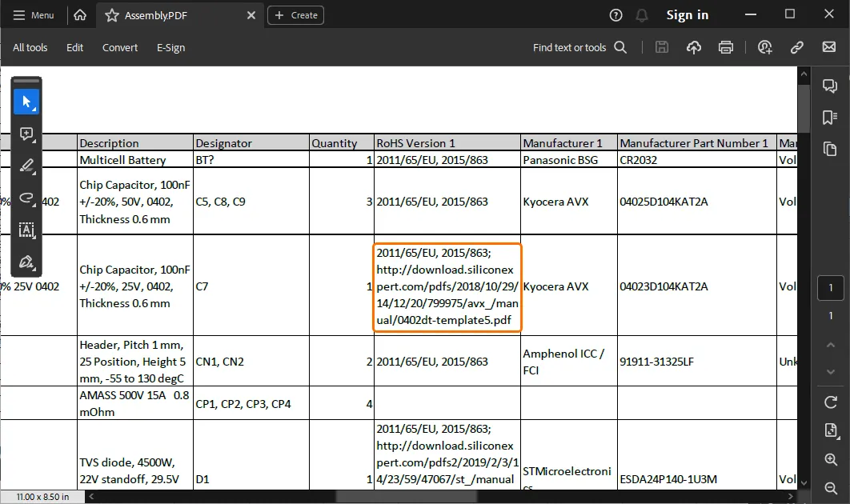
Task: Go to the next page chevron
Action: click(830, 373)
